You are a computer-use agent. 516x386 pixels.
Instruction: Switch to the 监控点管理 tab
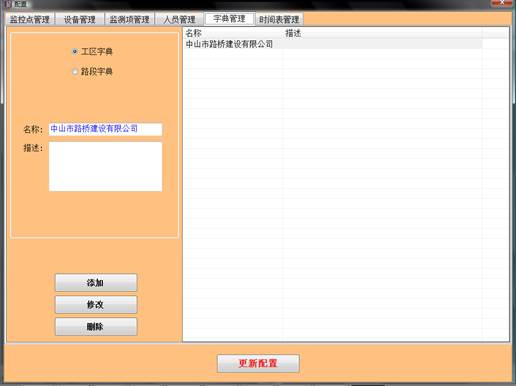(30, 19)
